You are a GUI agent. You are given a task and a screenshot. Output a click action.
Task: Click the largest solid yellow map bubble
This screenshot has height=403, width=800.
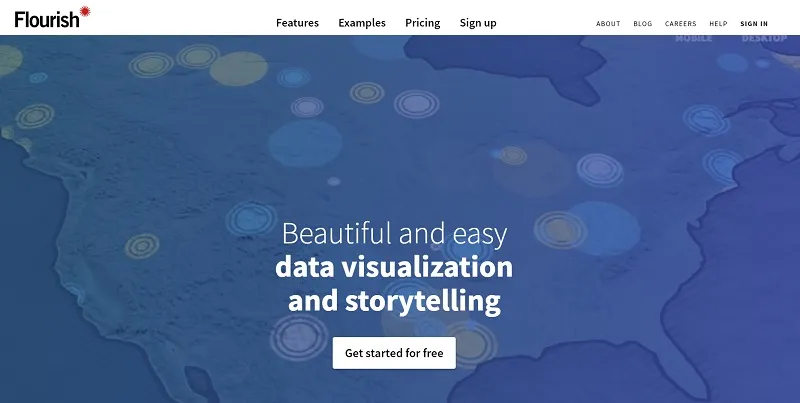click(x=239, y=68)
